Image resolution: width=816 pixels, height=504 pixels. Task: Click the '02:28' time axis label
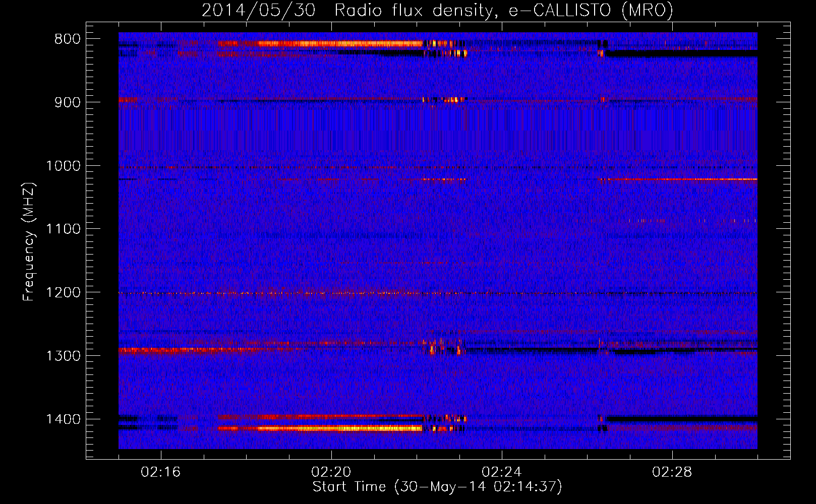point(672,472)
